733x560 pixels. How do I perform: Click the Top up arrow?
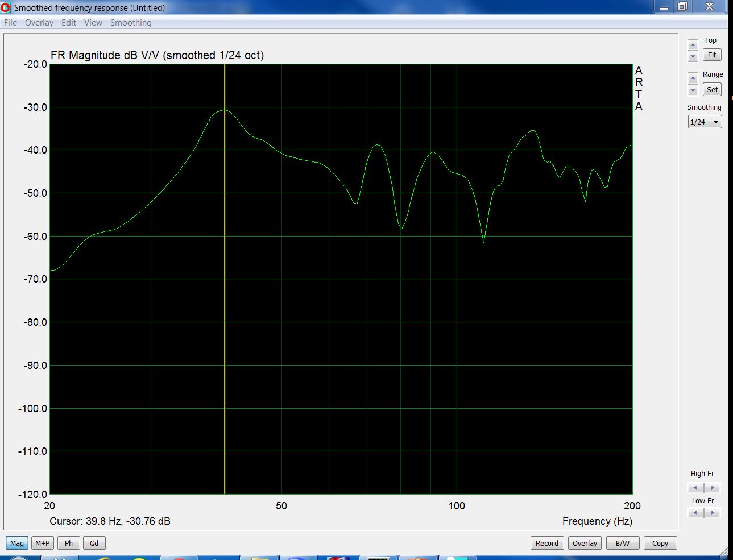(693, 45)
